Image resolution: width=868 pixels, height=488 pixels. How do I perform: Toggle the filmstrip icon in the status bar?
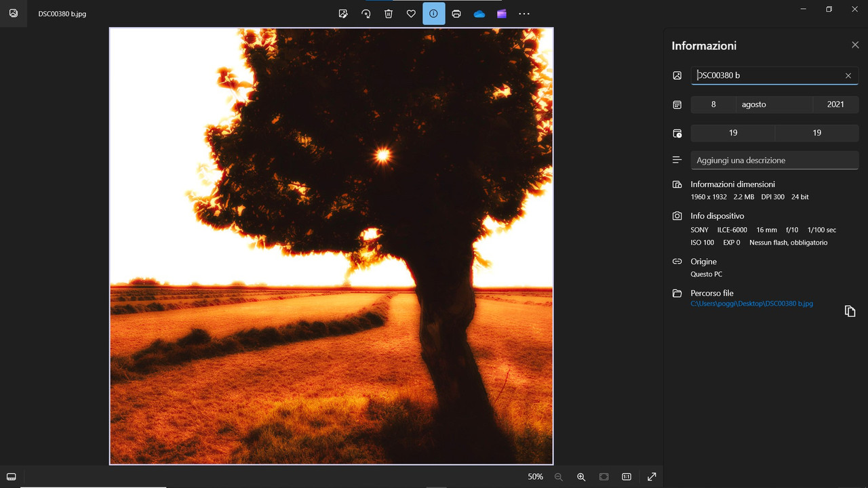[x=12, y=476]
